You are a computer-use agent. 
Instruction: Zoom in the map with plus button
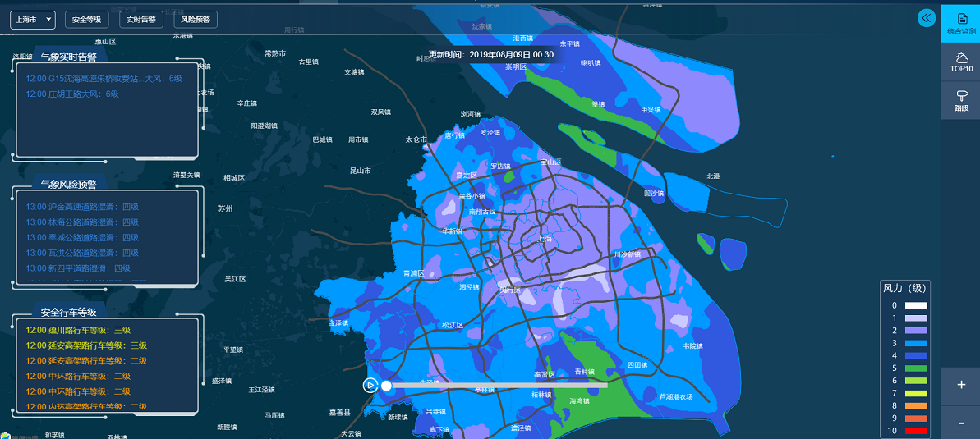(961, 385)
